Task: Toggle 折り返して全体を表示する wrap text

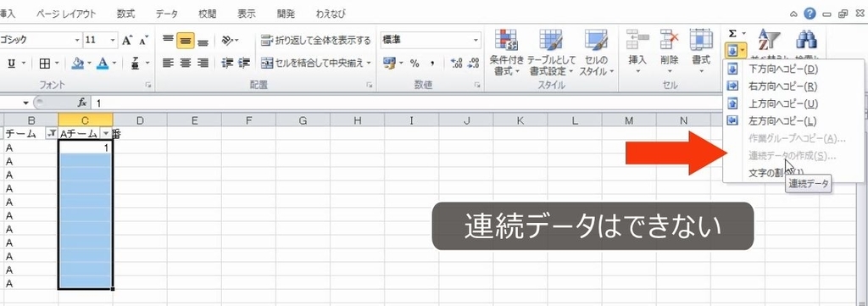Action: coord(315,41)
